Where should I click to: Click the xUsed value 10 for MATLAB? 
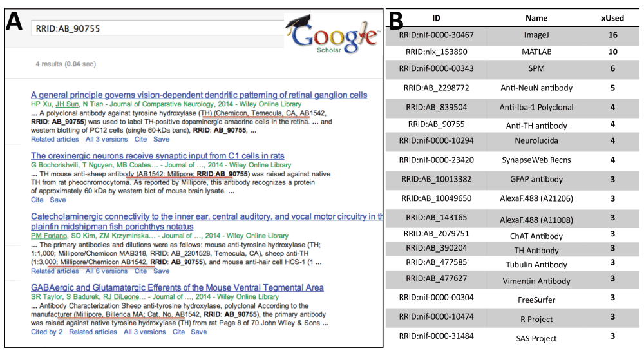(612, 52)
